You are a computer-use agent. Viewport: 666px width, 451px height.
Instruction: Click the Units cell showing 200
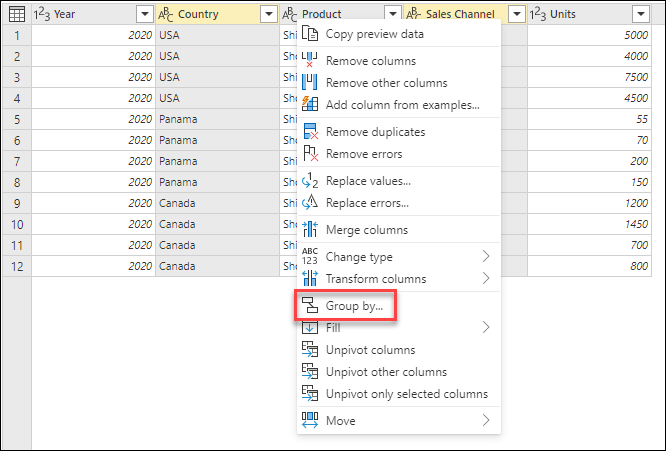click(x=589, y=161)
